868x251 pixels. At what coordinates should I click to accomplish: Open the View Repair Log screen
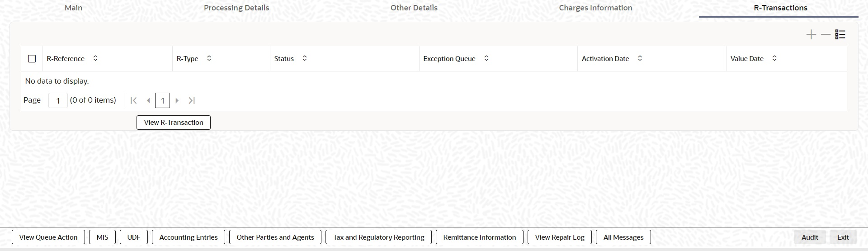[560, 237]
